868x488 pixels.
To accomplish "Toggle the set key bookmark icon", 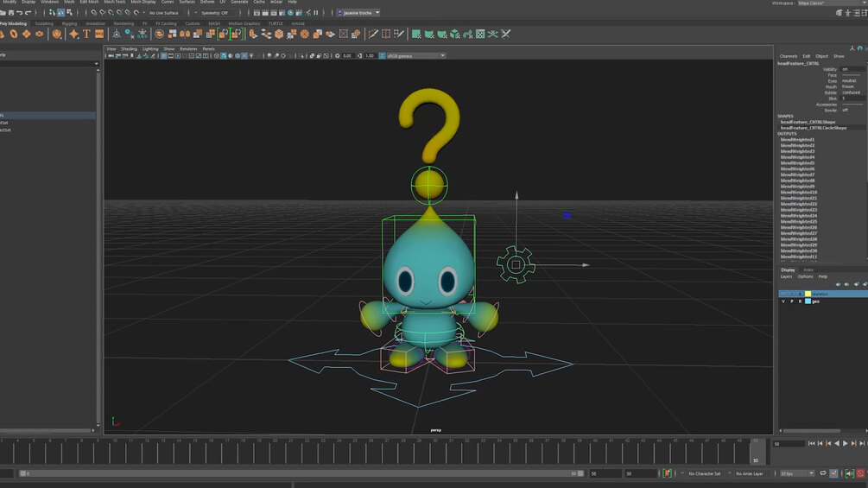I will (667, 473).
